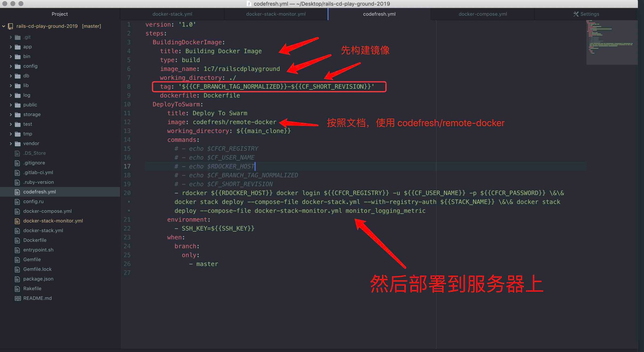The width and height of the screenshot is (644, 352).
Task: Click the book icon beside rails-cd-play-ground-2019
Action: [x=10, y=26]
